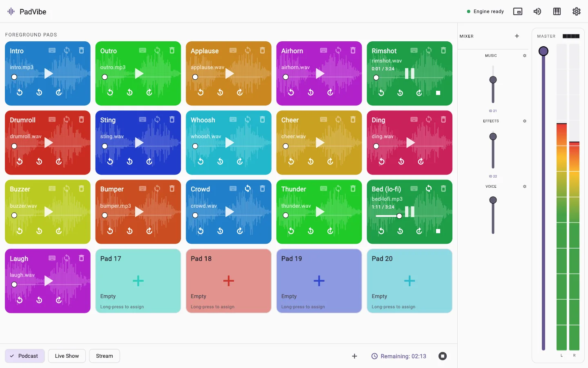Screen dimensions: 588x368
Task: Disable loop on the Bed (lo-fi) pad
Action: pos(429,188)
